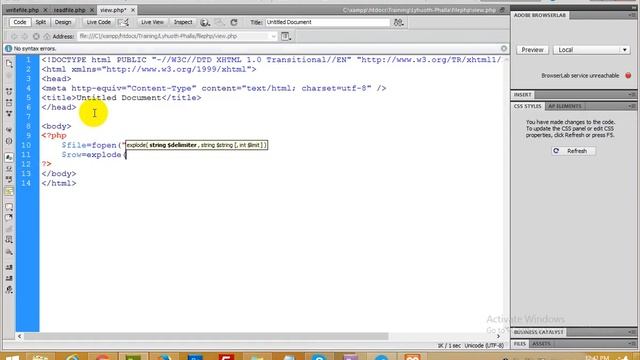Toggle Syntax Error Alerts in Info Bar

click(9, 191)
